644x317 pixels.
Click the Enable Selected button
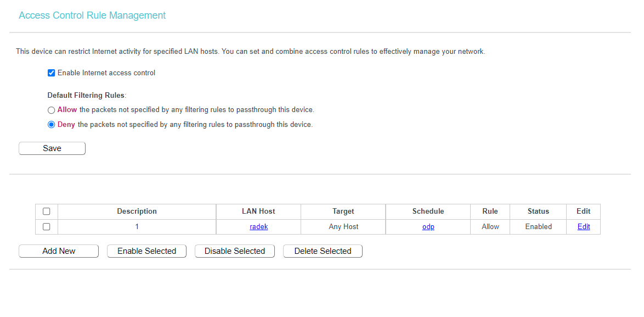[x=146, y=251]
